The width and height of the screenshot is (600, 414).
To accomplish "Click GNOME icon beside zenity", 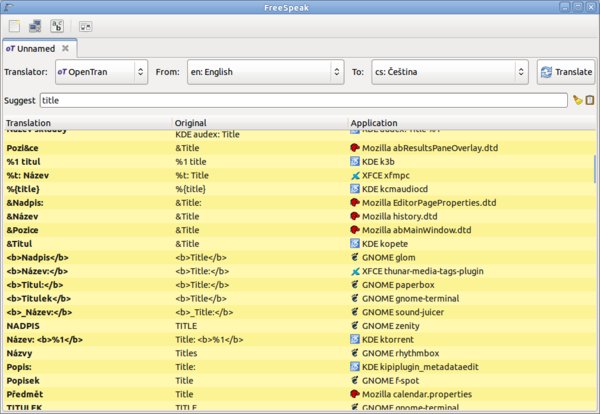I will click(355, 326).
